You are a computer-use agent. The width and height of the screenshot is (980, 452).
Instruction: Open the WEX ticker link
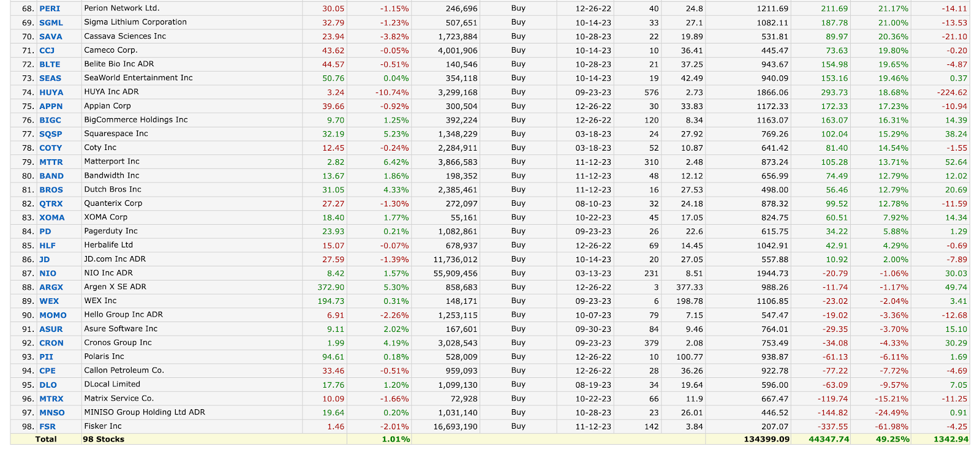pos(49,302)
